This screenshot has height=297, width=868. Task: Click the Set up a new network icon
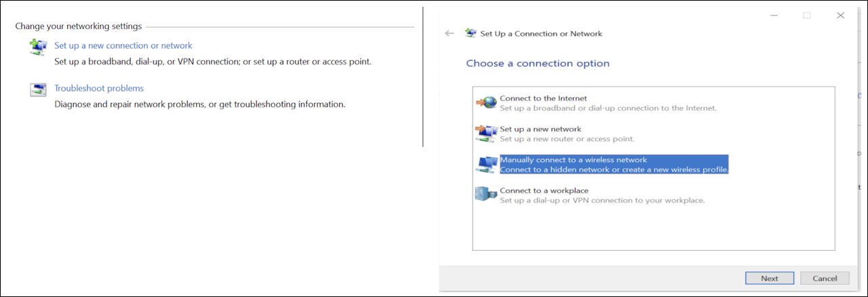pos(486,134)
